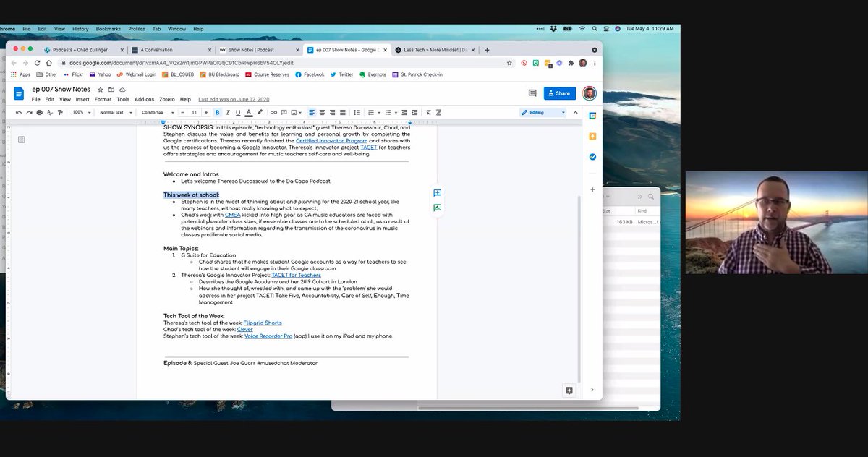Toggle right alignment
This screenshot has height=457, width=868.
point(332,113)
